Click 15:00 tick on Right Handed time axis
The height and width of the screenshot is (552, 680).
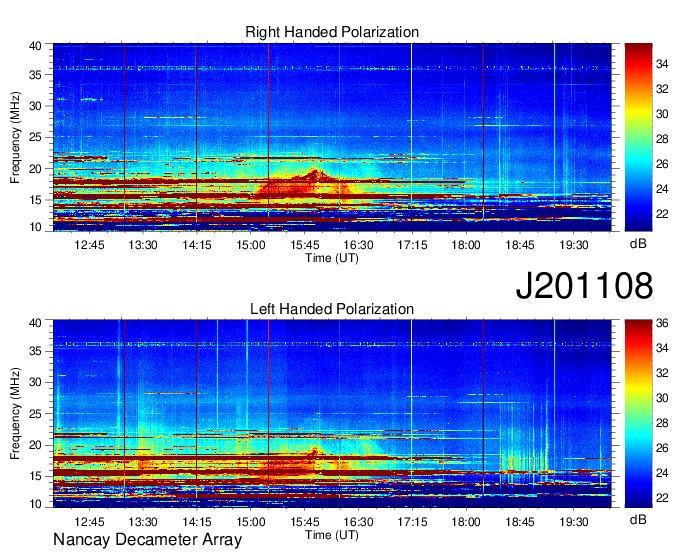click(251, 245)
